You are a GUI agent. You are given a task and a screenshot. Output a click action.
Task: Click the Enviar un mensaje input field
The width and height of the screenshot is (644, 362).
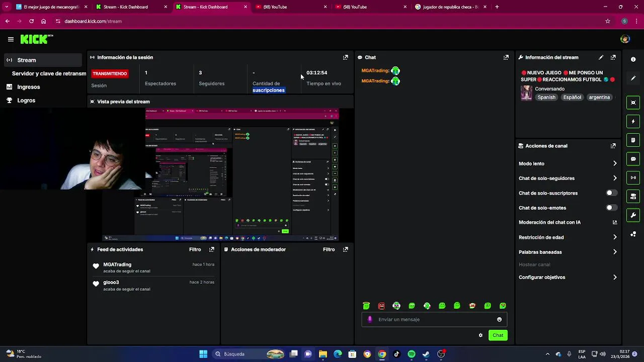click(x=434, y=319)
